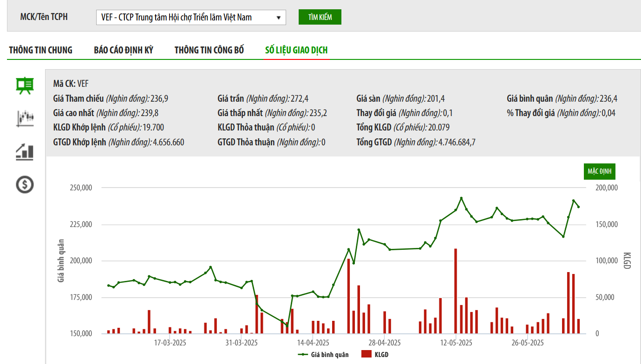Select the presentation board icon in sidebar

click(25, 85)
